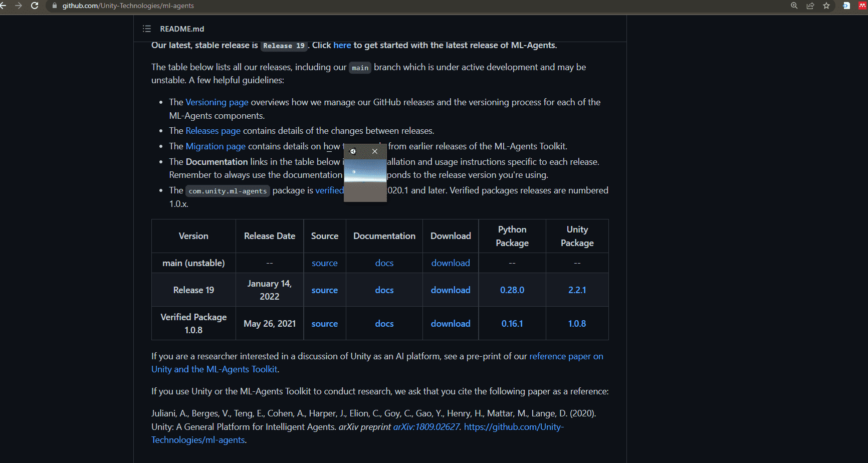This screenshot has width=868, height=463.
Task: Open the Migration page link
Action: 215,146
